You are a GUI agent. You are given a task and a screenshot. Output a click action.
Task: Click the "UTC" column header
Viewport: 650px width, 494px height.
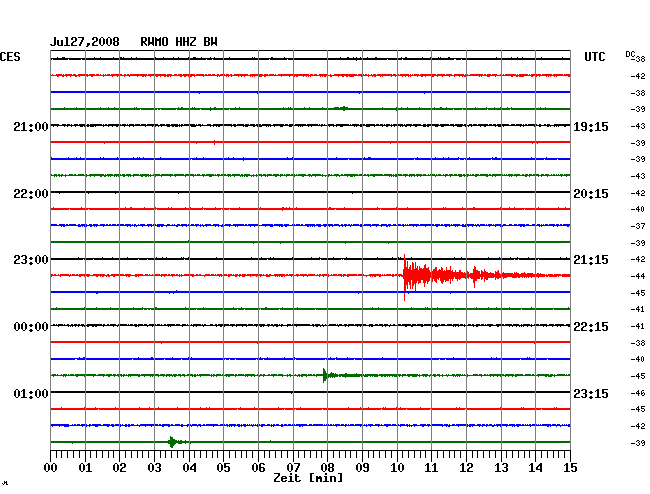(594, 57)
